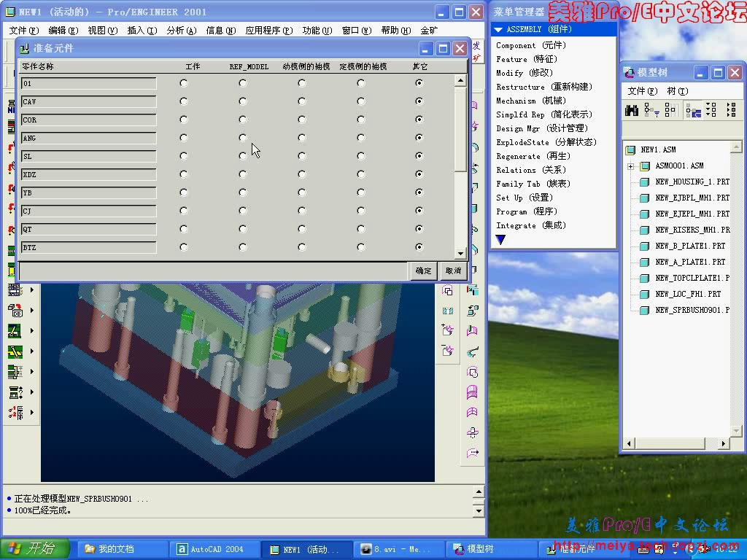Click the 准备元件 list vertical scrollbar thumb
The height and width of the screenshot is (560, 747).
click(x=460, y=130)
